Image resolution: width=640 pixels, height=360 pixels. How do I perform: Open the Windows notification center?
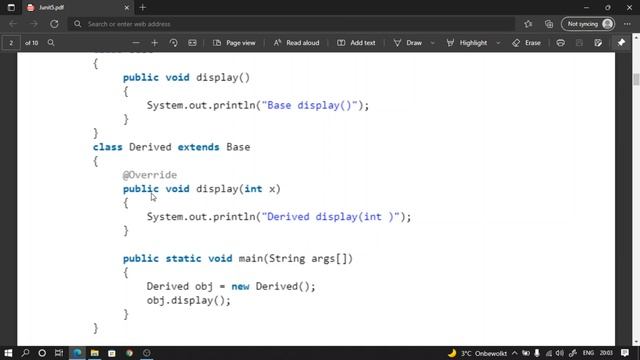625,353
